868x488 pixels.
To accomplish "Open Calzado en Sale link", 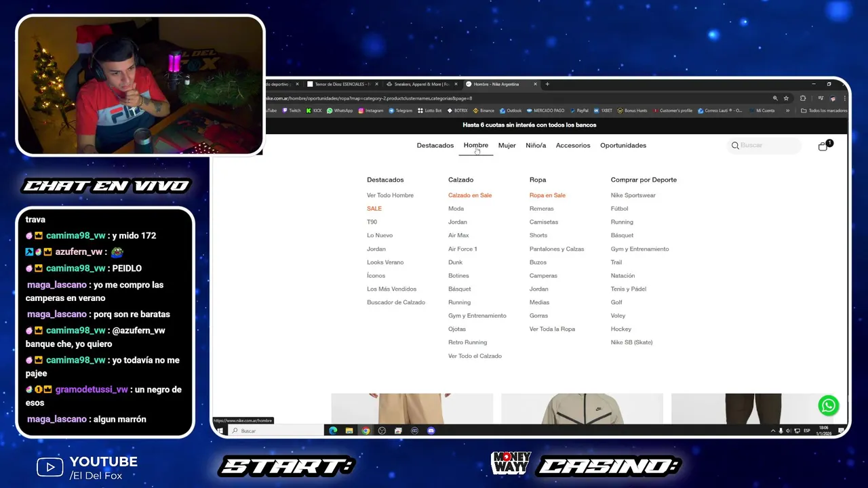I will [470, 195].
